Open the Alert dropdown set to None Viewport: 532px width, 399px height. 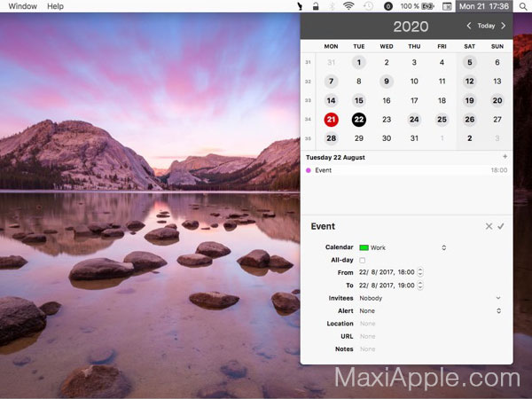pos(430,311)
